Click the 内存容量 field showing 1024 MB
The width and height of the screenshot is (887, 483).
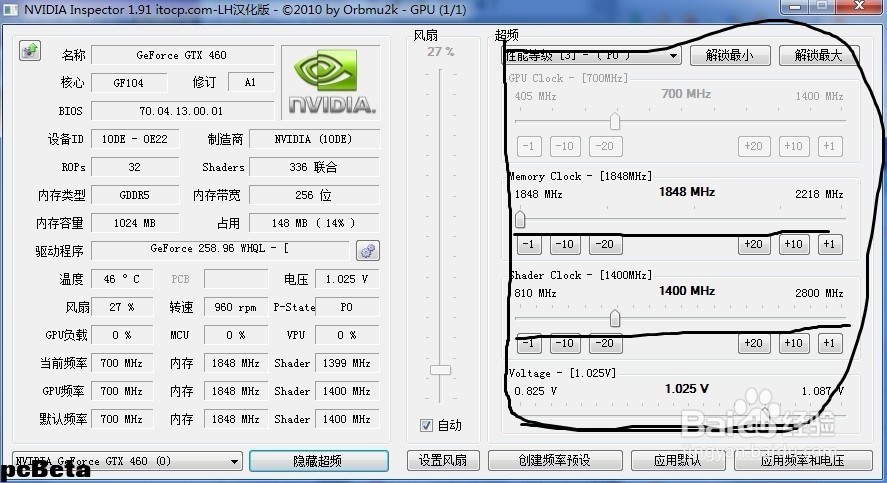135,223
